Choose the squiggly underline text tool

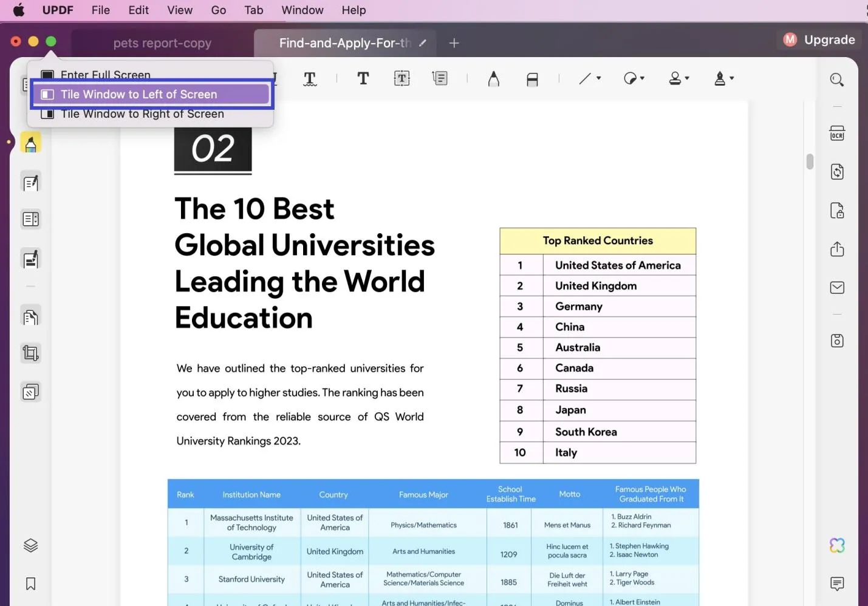(310, 79)
